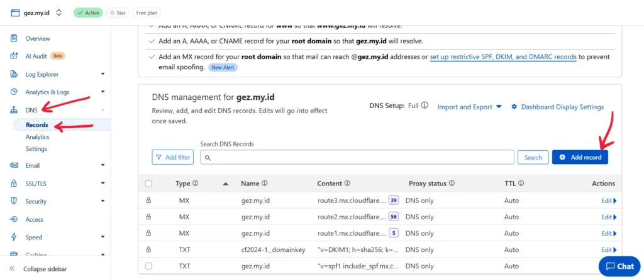Click the AI Audit robot icon
The image size is (644, 279).
14,56
